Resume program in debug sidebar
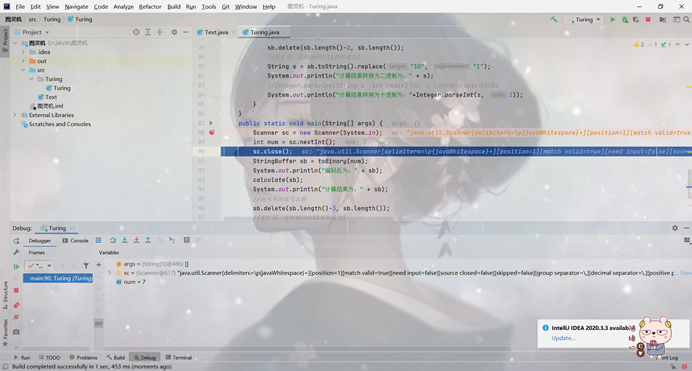692x371 pixels. pyautogui.click(x=16, y=266)
